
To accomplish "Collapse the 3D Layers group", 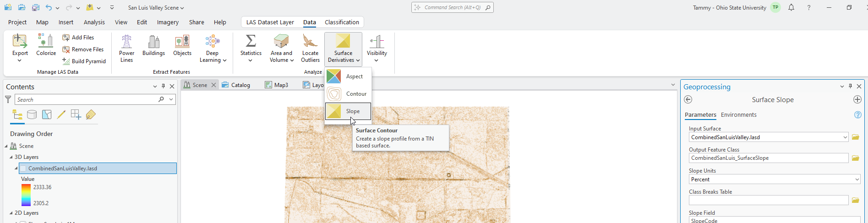I will pos(11,157).
